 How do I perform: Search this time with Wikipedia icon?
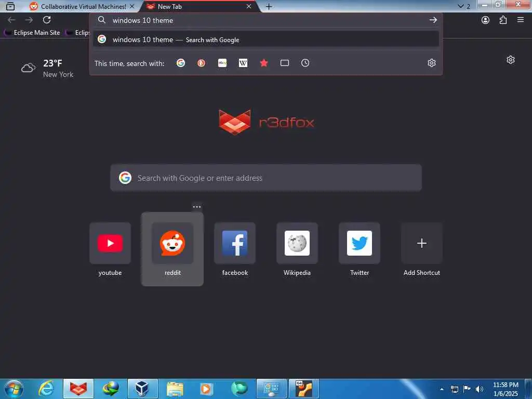[x=243, y=63]
